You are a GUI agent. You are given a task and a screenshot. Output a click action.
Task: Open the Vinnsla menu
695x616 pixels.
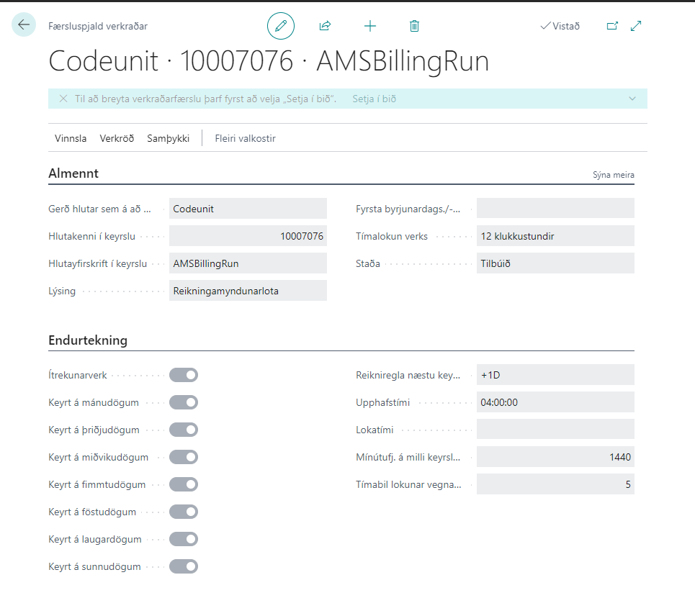[x=71, y=138]
